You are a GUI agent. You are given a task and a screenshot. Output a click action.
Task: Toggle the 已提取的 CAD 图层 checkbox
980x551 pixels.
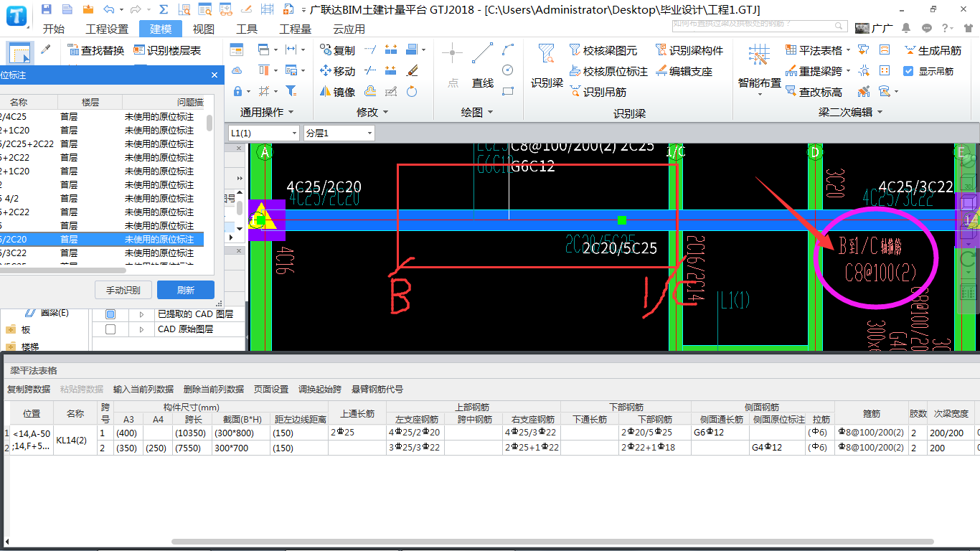click(110, 314)
